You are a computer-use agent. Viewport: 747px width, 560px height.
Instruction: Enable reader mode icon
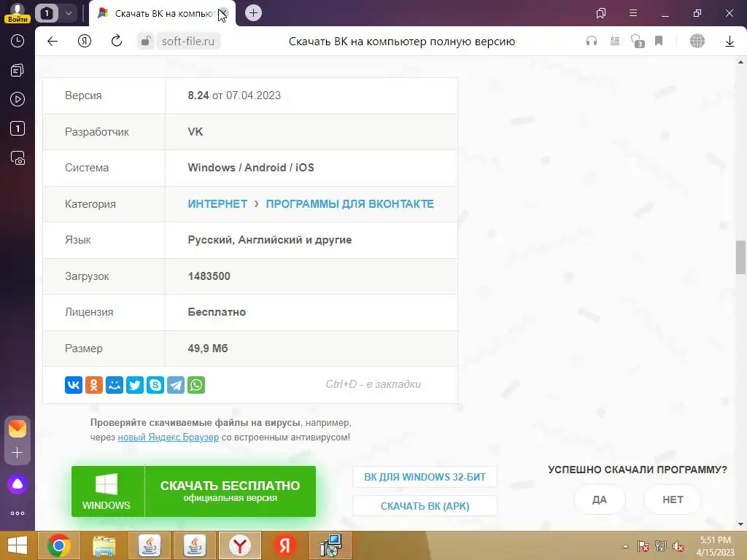pos(614,41)
